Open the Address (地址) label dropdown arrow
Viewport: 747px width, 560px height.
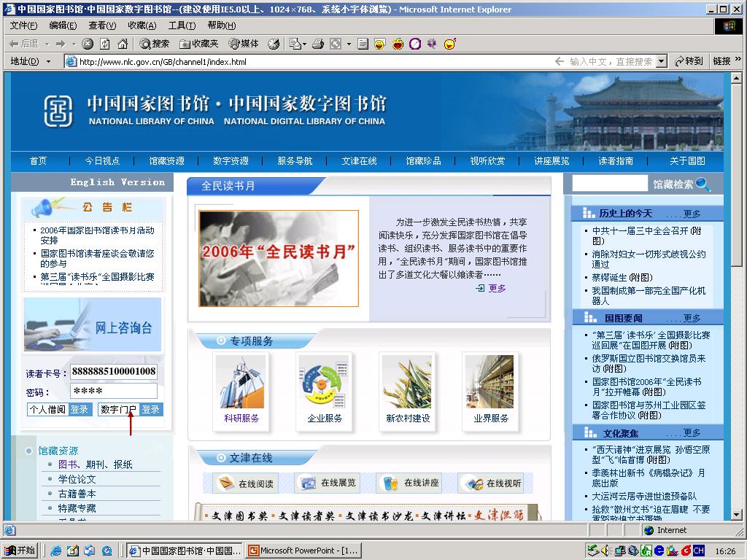coord(48,61)
